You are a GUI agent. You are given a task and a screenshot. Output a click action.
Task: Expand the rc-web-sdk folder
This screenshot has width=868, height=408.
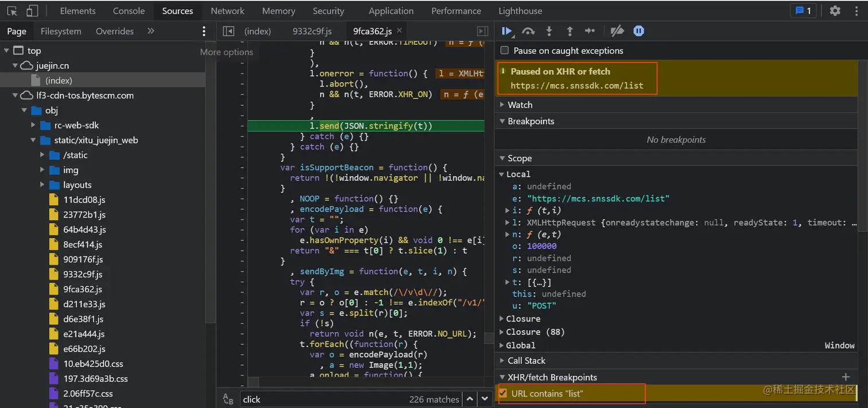pyautogui.click(x=33, y=125)
